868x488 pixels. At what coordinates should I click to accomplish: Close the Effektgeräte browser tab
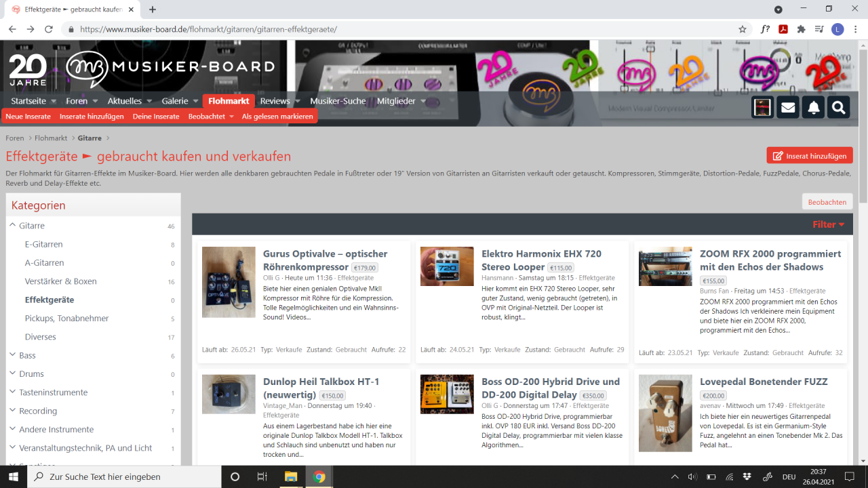[x=131, y=9]
